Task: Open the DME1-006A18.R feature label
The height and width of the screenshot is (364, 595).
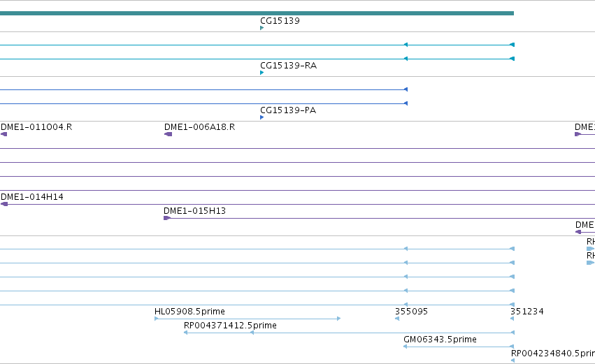Action: tap(199, 127)
